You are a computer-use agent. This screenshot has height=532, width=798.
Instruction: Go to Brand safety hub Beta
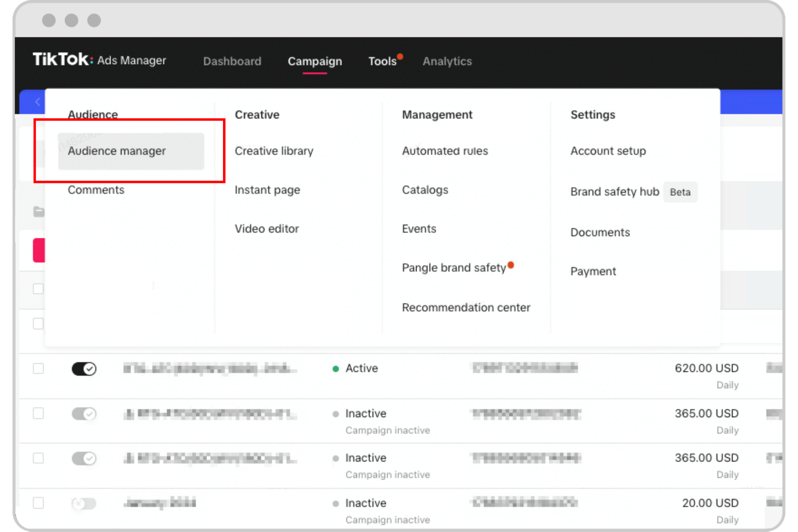click(615, 192)
